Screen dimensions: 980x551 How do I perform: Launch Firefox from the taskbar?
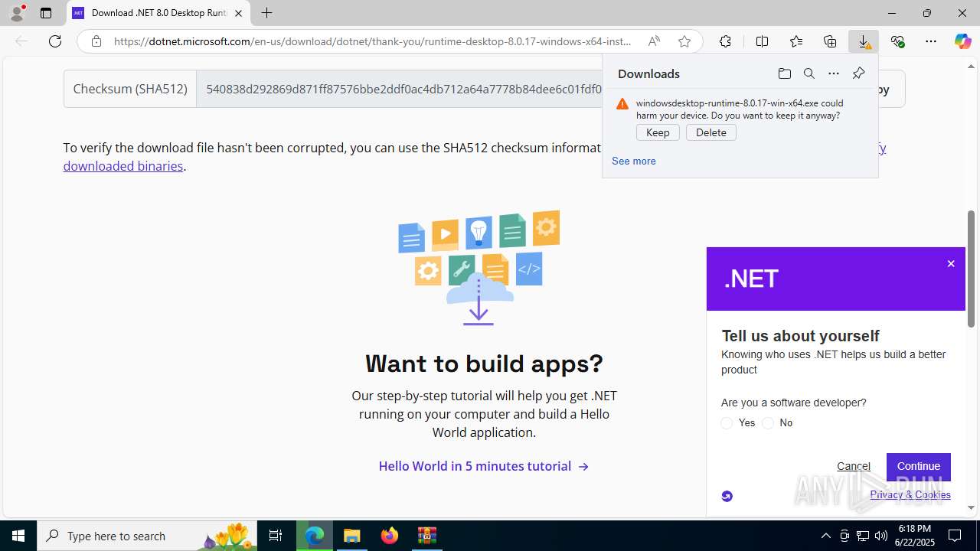click(390, 536)
